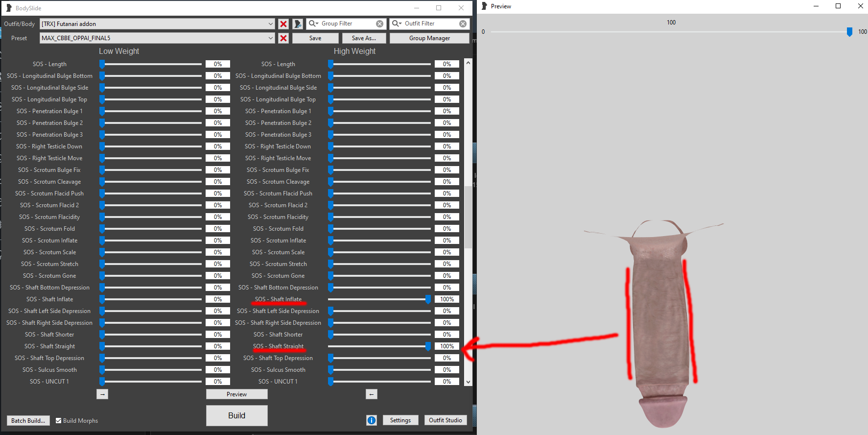Click the Group Filter magnifier icon

(313, 24)
